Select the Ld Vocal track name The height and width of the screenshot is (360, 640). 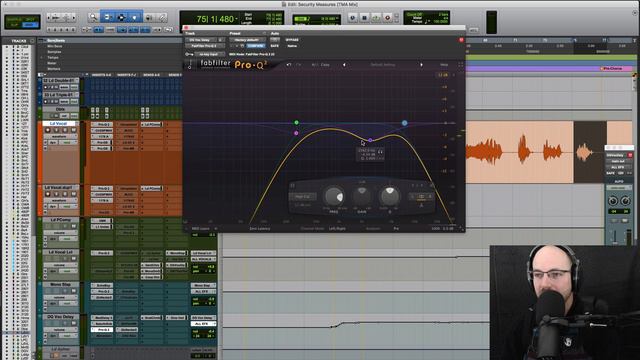(x=59, y=123)
